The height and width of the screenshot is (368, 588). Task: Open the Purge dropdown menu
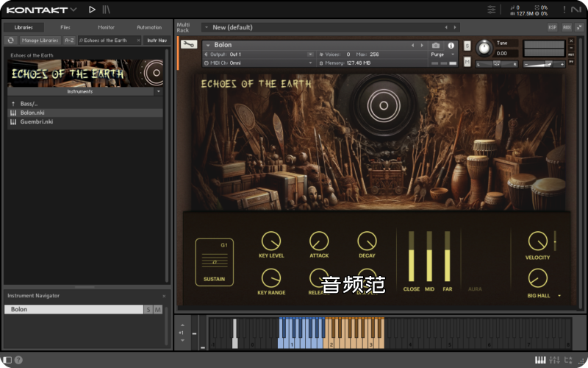[x=442, y=54]
